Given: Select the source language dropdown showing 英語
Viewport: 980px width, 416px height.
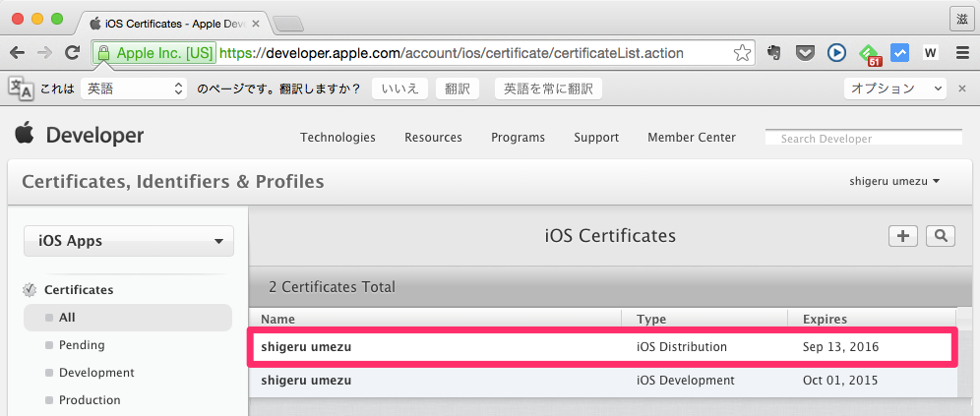Looking at the screenshot, I should pyautogui.click(x=134, y=89).
